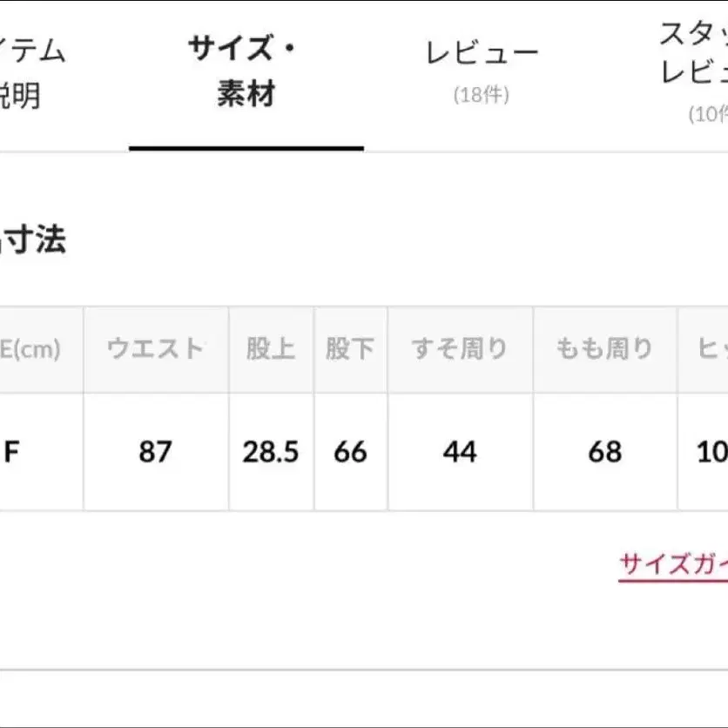Click the ウエスト column header

(155, 349)
